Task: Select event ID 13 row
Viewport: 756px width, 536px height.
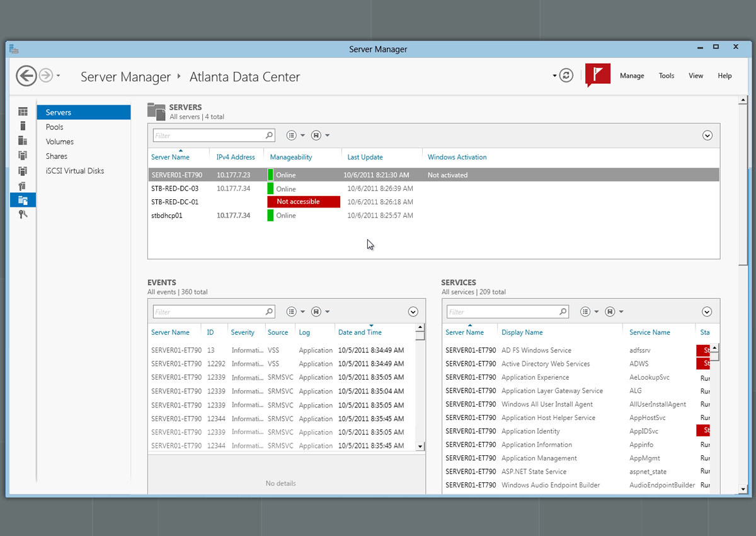Action: click(x=282, y=350)
